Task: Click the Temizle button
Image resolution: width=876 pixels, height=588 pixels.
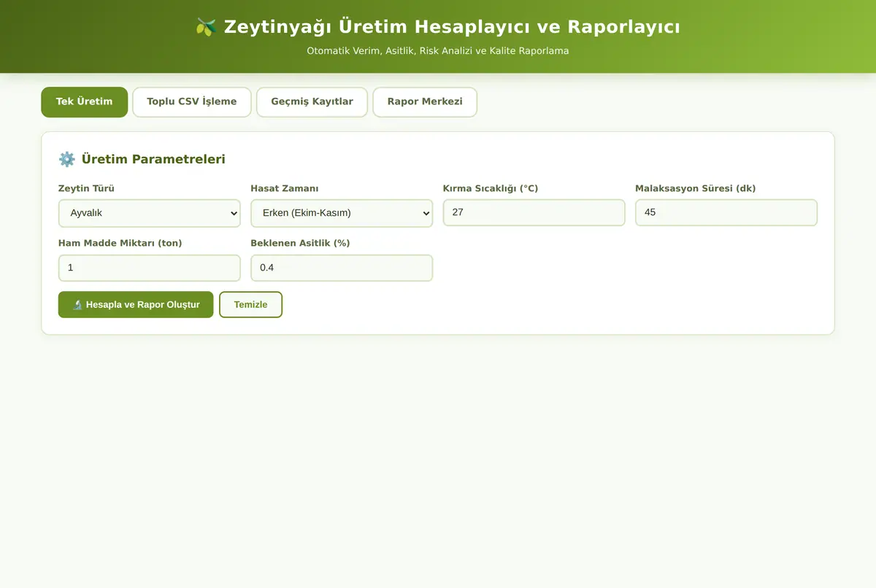Action: [250, 305]
